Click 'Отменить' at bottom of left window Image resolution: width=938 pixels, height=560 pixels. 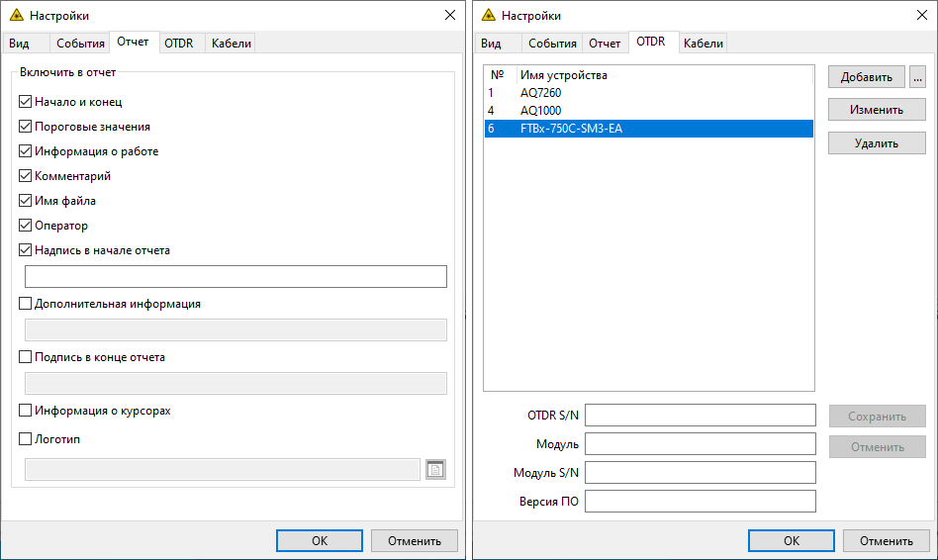click(415, 541)
